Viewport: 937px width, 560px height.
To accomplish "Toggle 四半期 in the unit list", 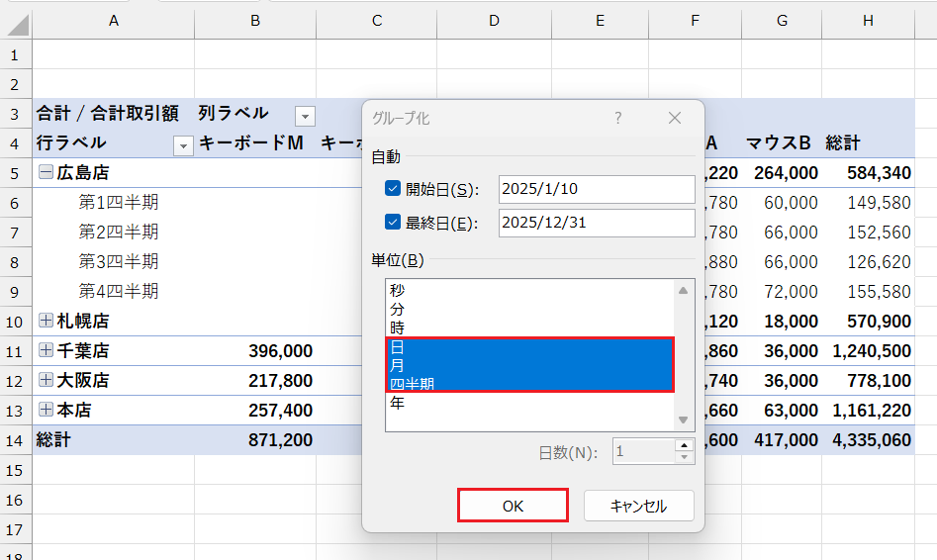I will coord(412,384).
